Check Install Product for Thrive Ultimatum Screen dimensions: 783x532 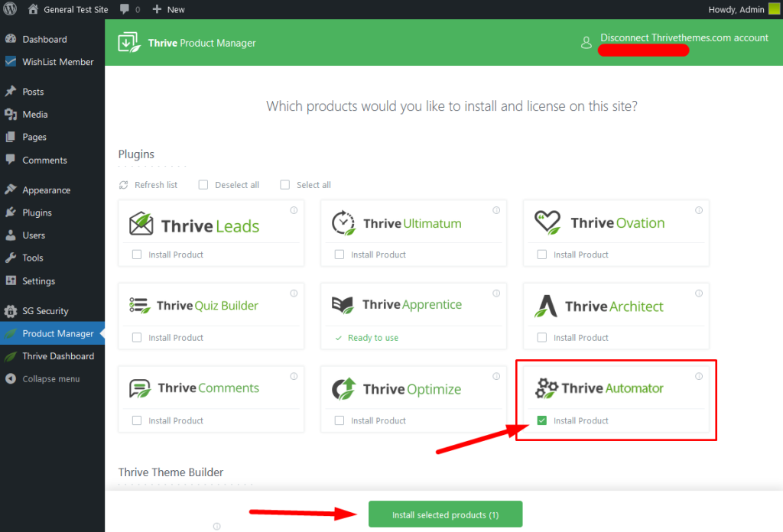coord(340,255)
